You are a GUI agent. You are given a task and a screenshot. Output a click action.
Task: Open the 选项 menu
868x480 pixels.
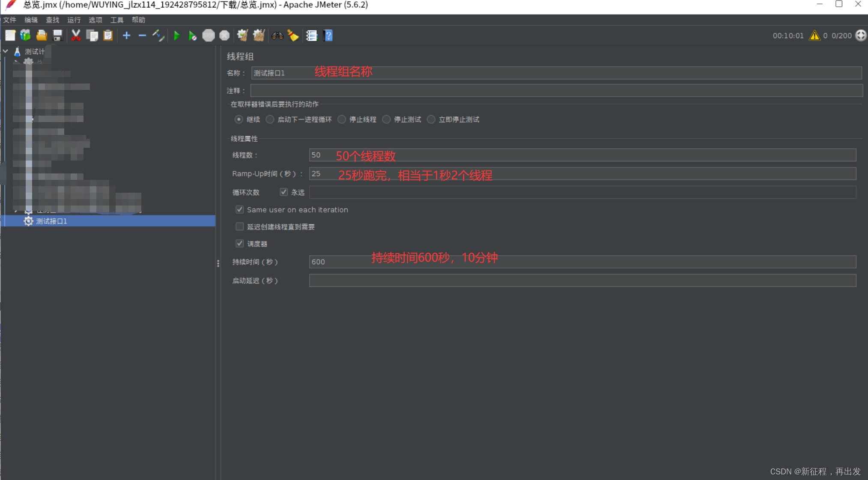coord(95,20)
